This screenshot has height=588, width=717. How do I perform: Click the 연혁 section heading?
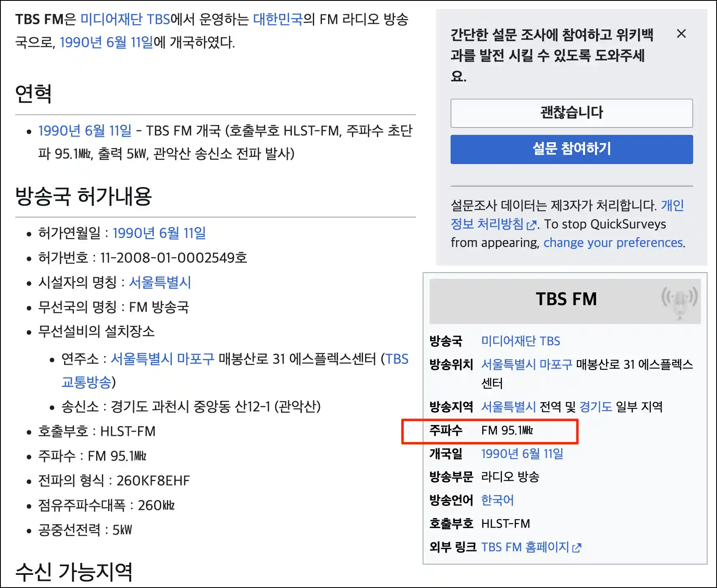[33, 94]
